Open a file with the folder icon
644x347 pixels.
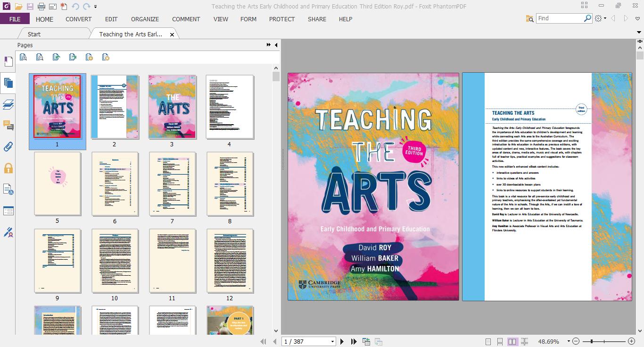(18, 7)
